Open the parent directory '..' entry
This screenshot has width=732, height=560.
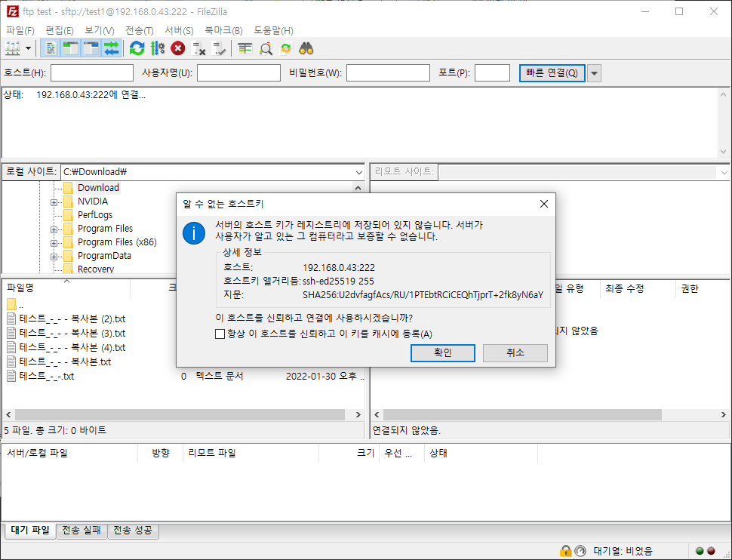(x=15, y=305)
